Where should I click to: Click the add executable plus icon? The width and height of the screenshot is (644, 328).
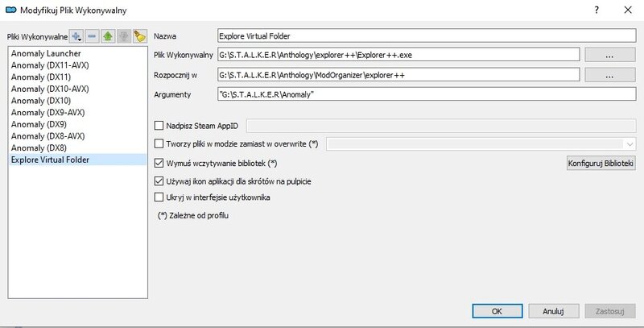point(76,36)
